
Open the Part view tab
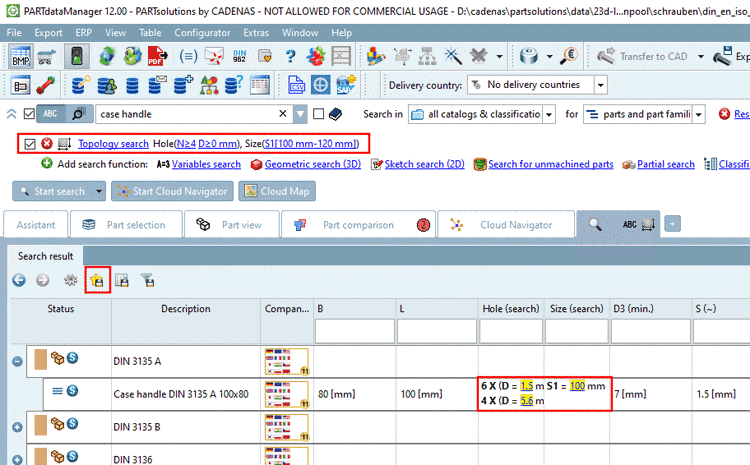232,224
